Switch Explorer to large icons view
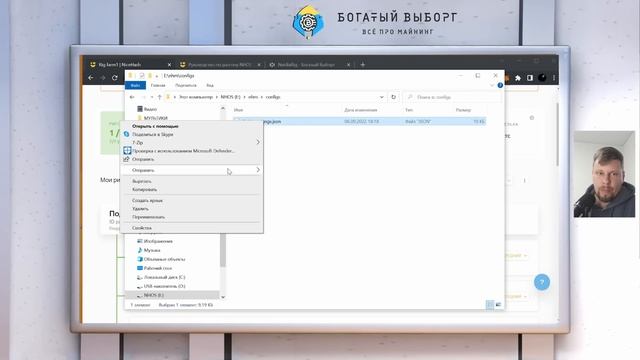640x360 pixels. click(x=498, y=304)
